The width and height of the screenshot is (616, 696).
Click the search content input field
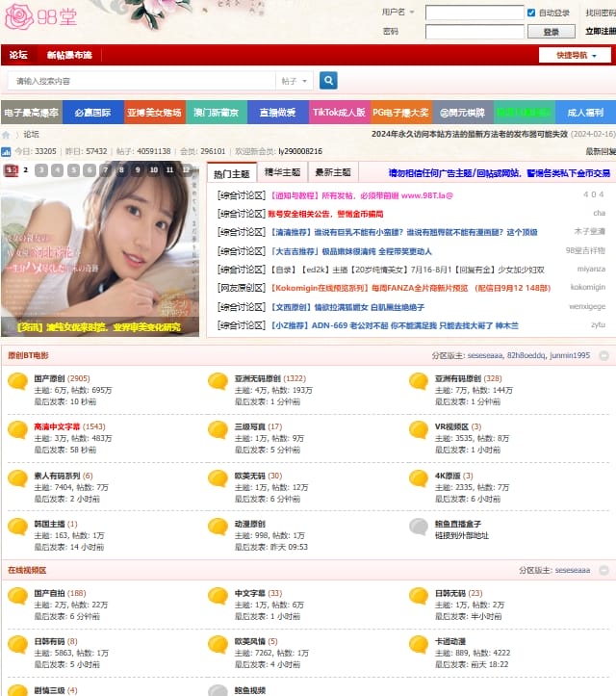click(142, 81)
